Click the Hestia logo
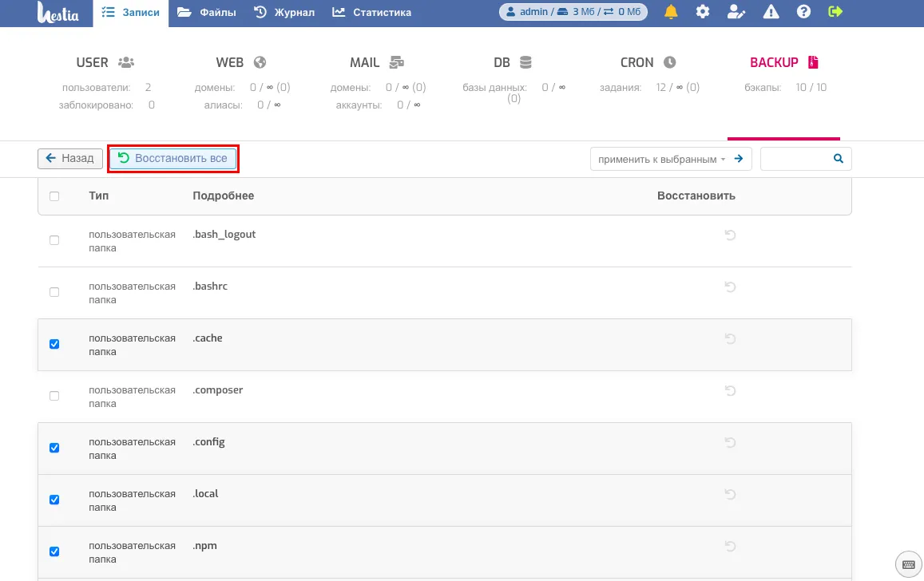 (x=58, y=12)
